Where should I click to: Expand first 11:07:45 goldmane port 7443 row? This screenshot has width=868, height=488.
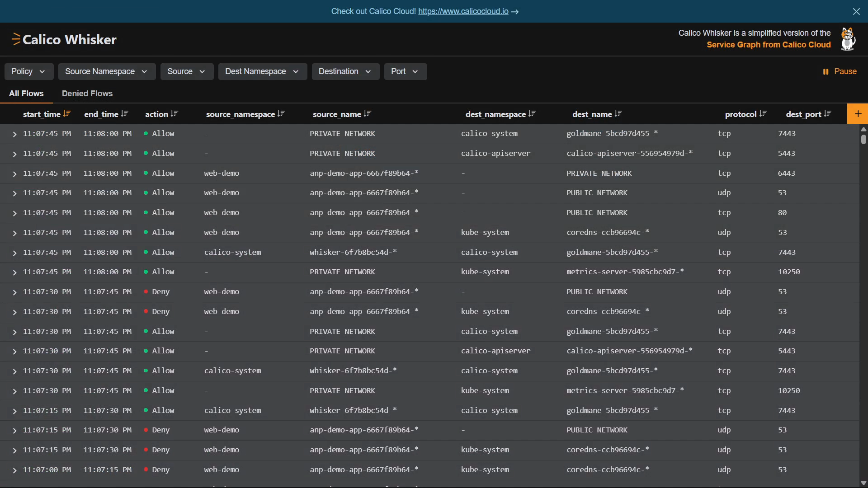coord(14,134)
